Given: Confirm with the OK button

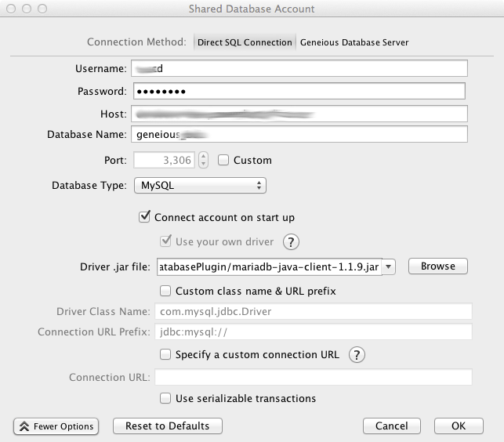Looking at the screenshot, I should (x=459, y=426).
